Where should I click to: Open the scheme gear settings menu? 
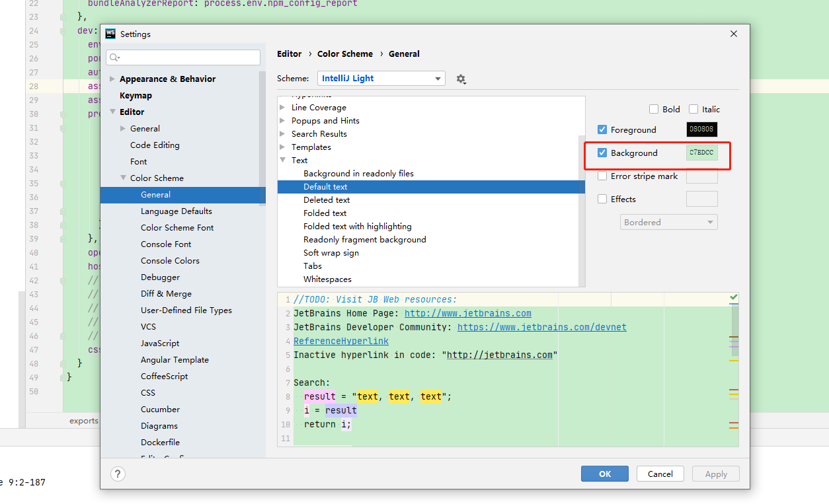coord(461,78)
